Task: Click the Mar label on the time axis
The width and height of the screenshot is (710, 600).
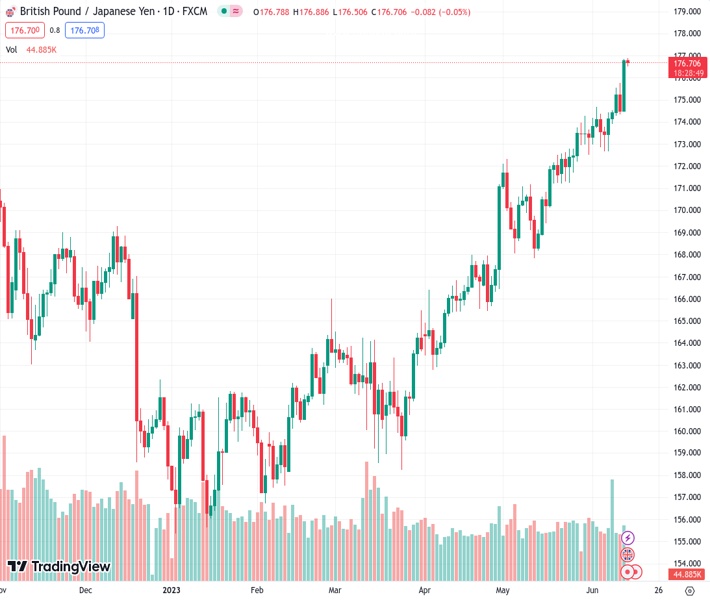Action: pos(335,591)
